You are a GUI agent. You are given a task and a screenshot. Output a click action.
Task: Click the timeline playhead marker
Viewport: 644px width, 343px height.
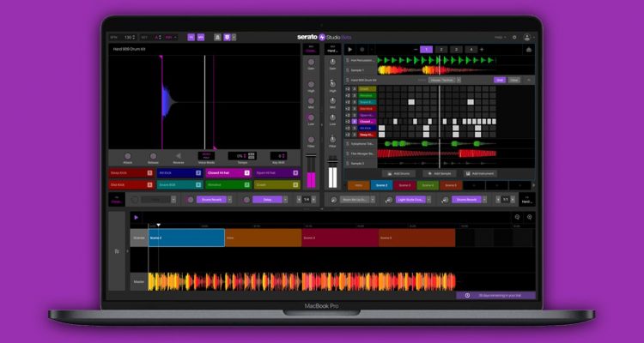159,225
